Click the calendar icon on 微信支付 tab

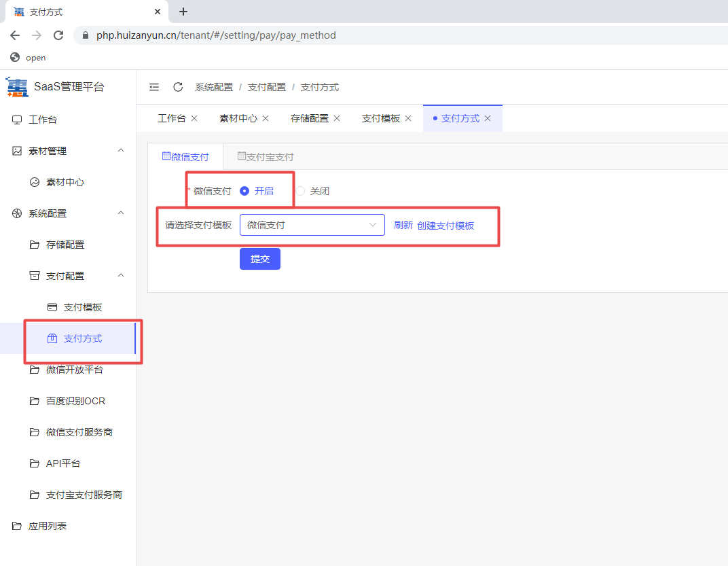[x=166, y=156]
